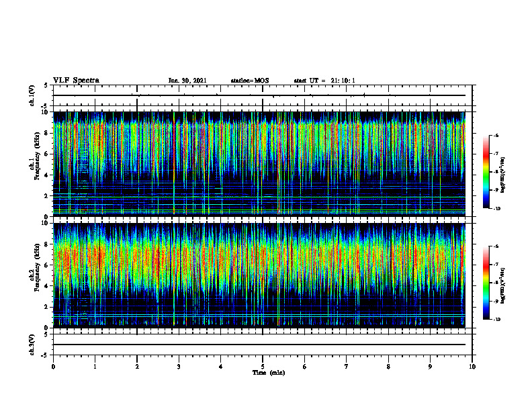Click the ch.2 colorbar log(PSD) unit label
The image size is (532, 411).
(503, 285)
